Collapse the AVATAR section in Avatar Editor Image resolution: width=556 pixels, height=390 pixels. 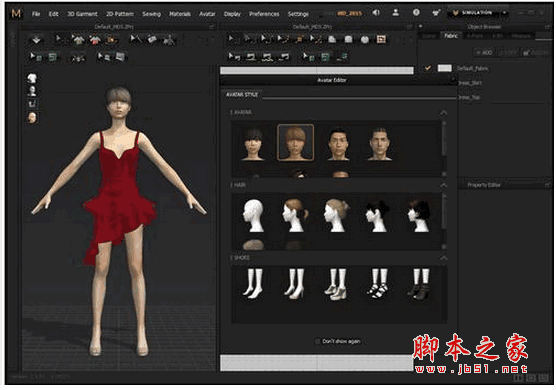tap(443, 113)
